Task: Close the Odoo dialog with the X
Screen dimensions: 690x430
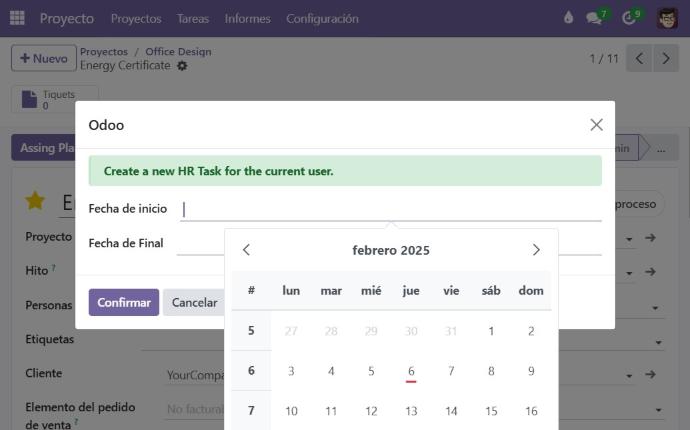Action: tap(596, 125)
